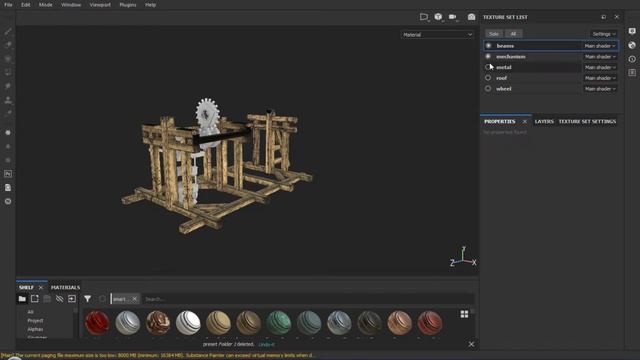
Task: Select 'Project' shelf category
Action: pyautogui.click(x=35, y=320)
